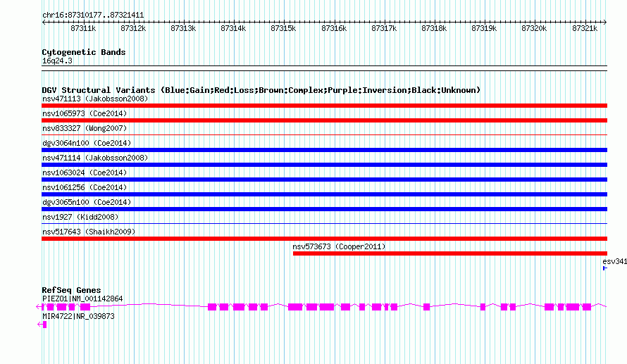Select nsv471114 (Jakobsson2008) label
627x364 pixels.
pyautogui.click(x=95, y=158)
